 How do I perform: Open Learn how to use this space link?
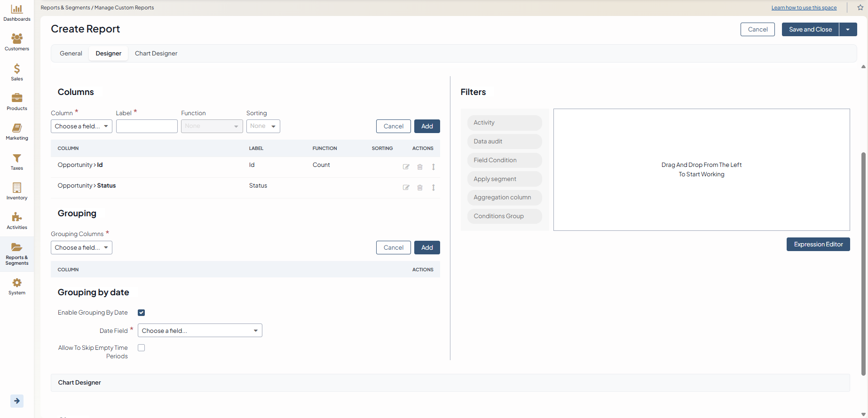[x=804, y=8]
